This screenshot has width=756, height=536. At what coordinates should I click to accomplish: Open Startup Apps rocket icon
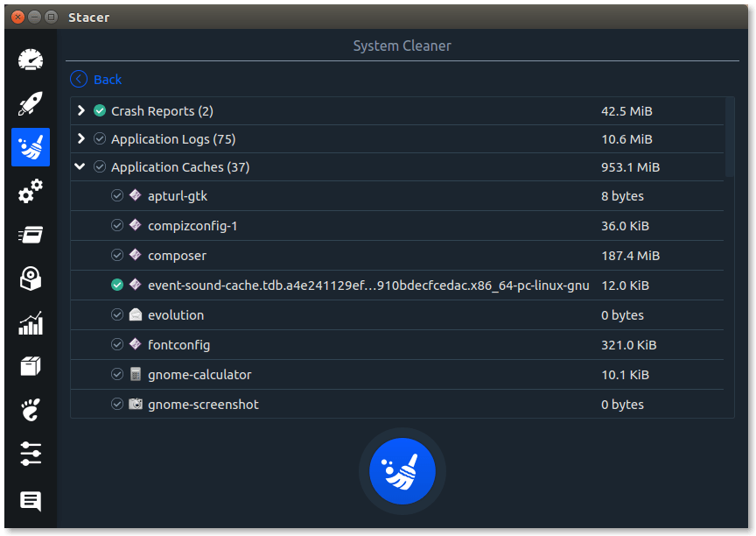point(31,103)
